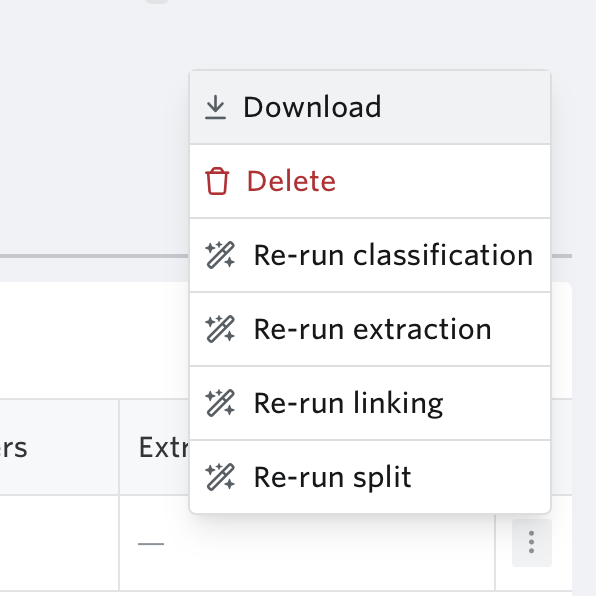Choose Download from the context menu
The image size is (596, 596).
tap(370, 107)
